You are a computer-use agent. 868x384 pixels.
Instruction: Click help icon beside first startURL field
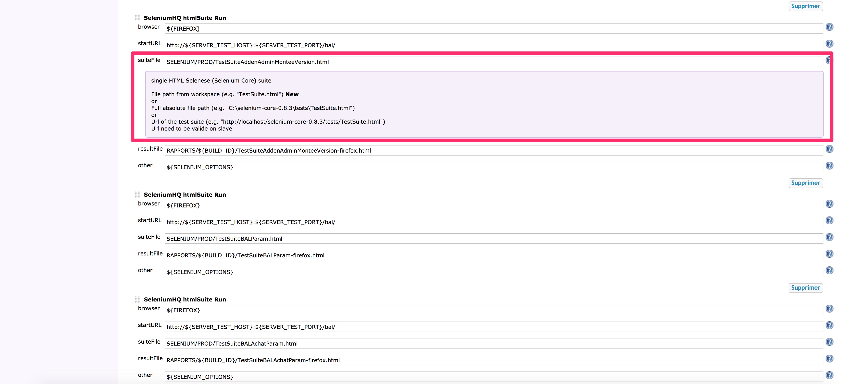click(829, 44)
